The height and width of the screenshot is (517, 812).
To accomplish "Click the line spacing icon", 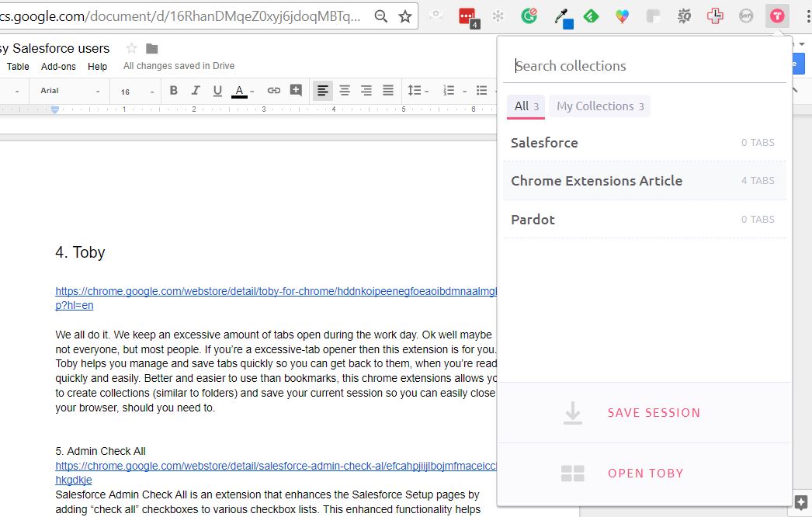I will 415,91.
